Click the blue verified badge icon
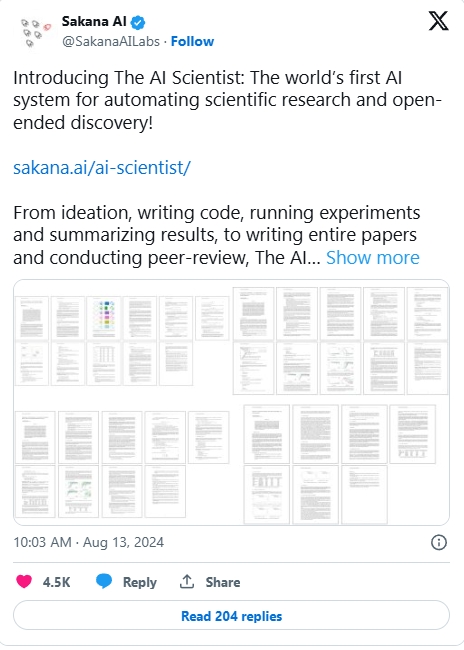The image size is (464, 650). (138, 22)
